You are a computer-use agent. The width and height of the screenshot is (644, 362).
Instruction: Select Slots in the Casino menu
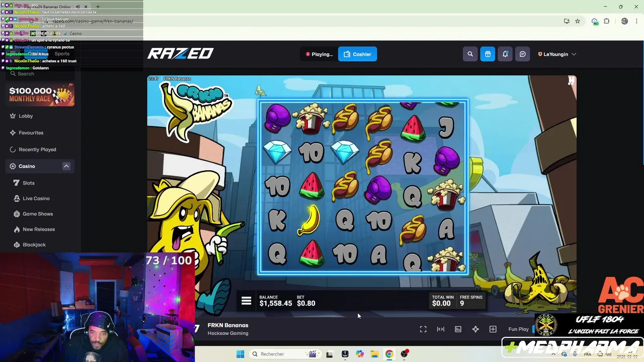[x=29, y=183]
